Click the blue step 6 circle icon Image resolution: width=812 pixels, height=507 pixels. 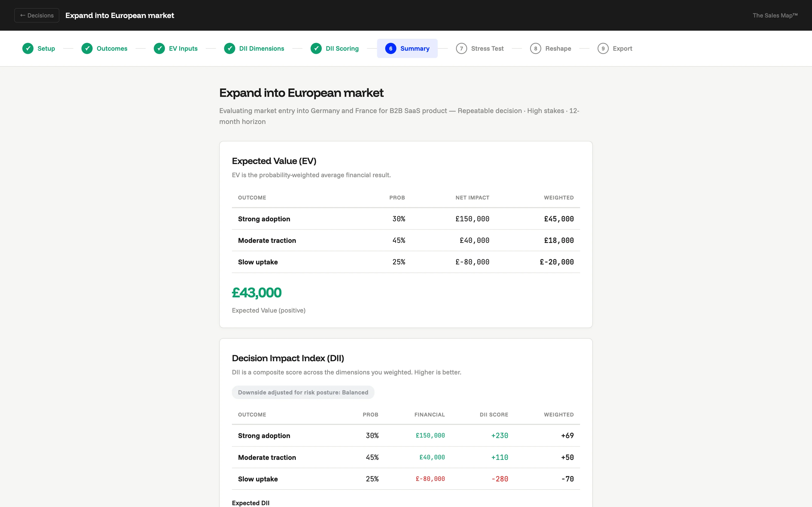pyautogui.click(x=391, y=48)
